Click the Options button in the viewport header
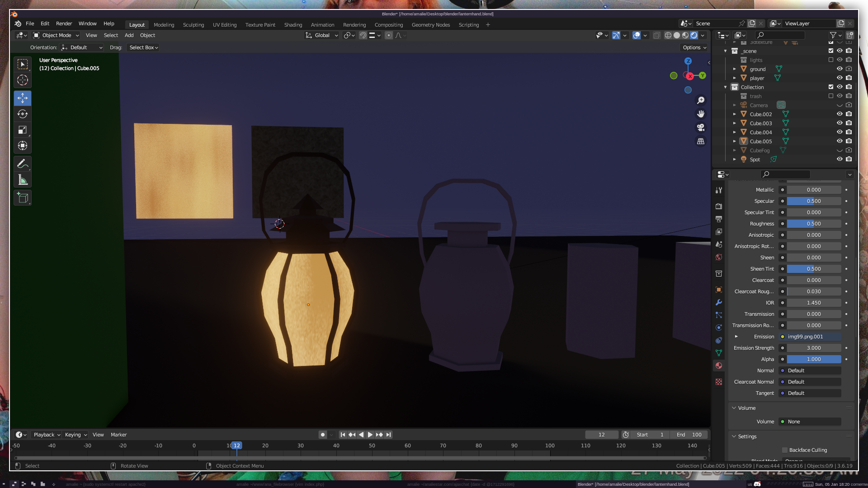This screenshot has width=868, height=488. click(694, 47)
